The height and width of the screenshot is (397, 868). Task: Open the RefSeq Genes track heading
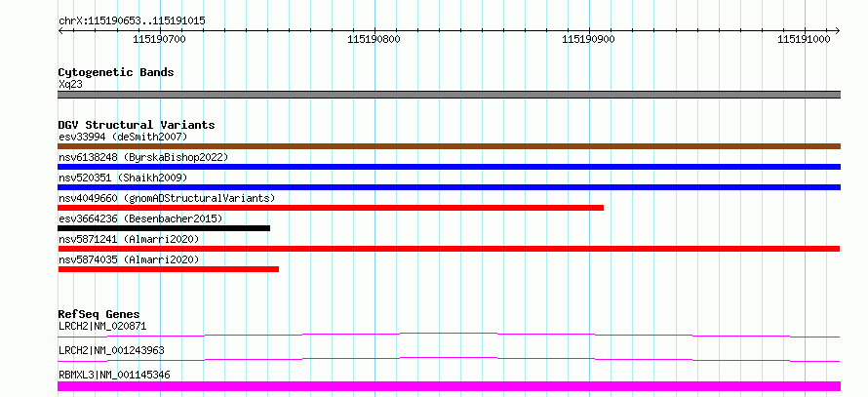coord(99,314)
